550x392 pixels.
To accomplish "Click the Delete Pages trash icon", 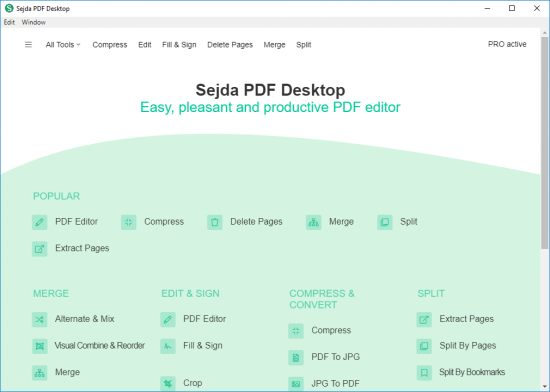I will 215,222.
